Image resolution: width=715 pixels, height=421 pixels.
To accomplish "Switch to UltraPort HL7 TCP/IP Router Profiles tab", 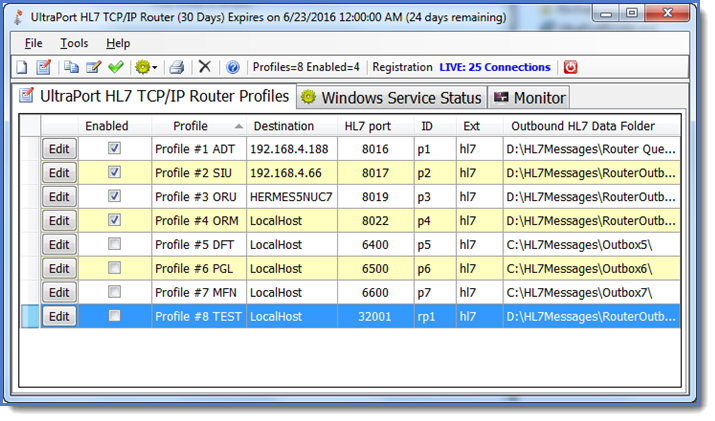I will point(154,96).
